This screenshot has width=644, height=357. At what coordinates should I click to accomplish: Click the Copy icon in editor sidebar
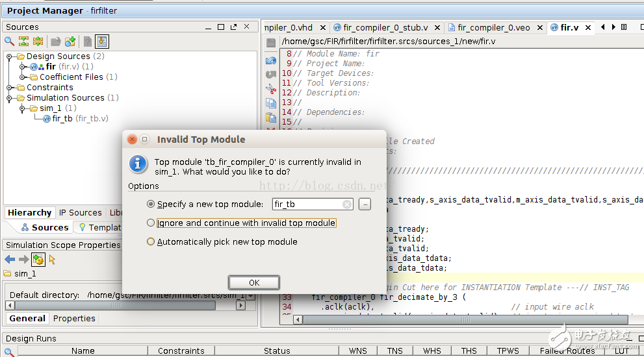pyautogui.click(x=271, y=103)
